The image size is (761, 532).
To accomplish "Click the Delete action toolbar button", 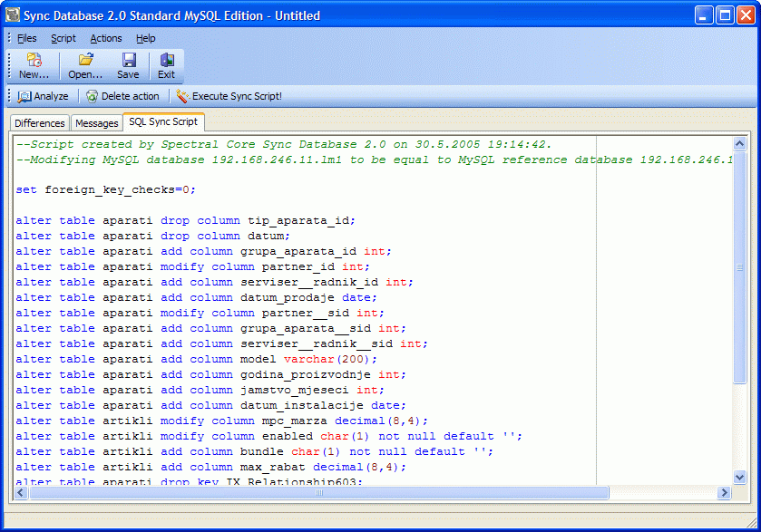I will 122,96.
